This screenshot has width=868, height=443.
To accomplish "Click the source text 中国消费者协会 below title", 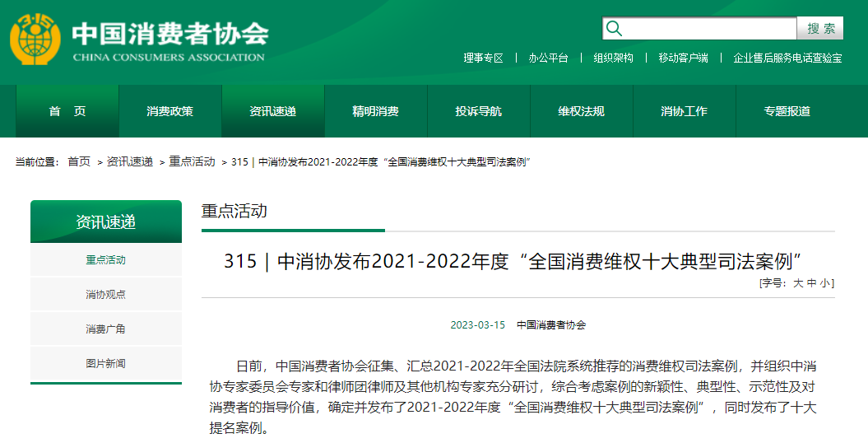I will pos(551,325).
